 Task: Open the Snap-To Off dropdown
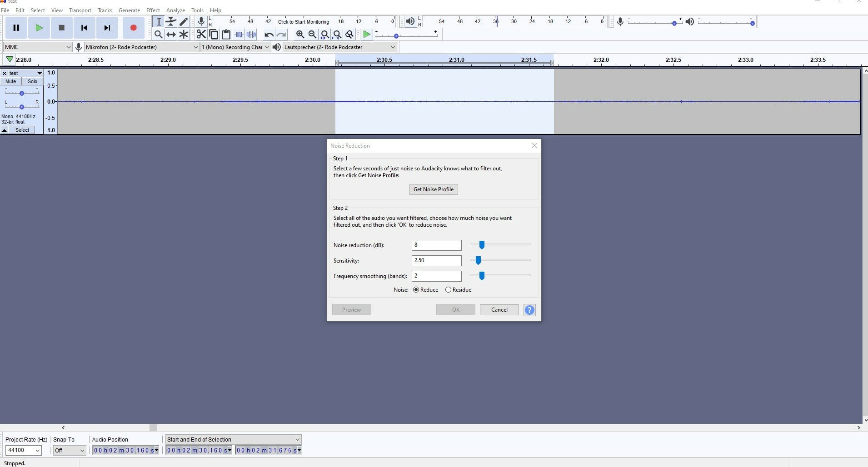(69, 450)
